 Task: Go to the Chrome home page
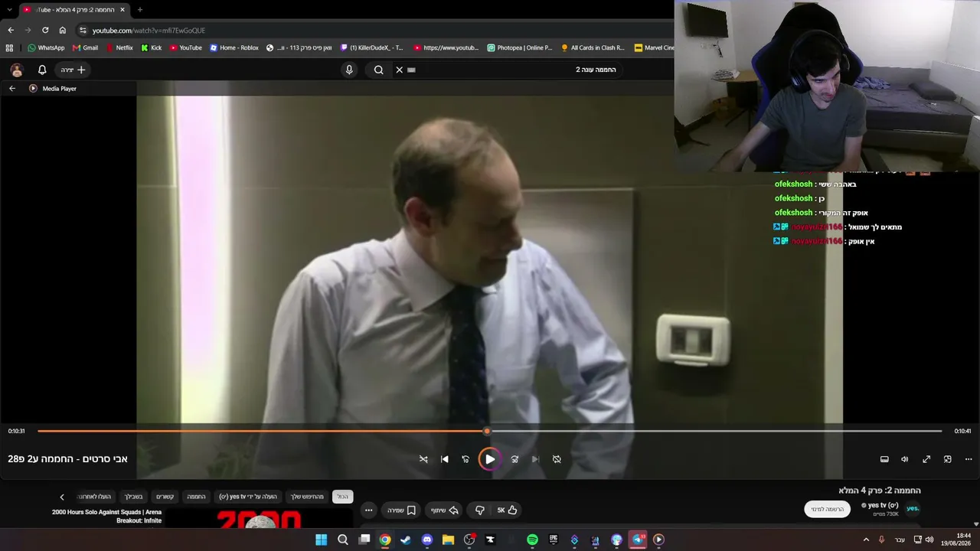pyautogui.click(x=63, y=31)
